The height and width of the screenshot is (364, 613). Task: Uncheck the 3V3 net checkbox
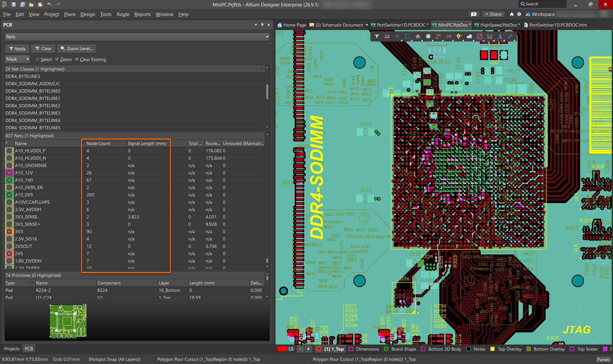click(x=9, y=231)
